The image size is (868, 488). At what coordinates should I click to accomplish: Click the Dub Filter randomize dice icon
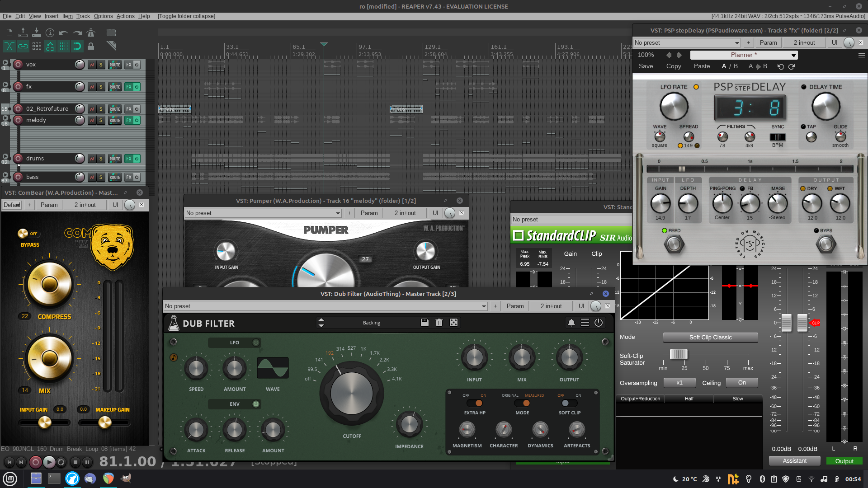tap(453, 323)
